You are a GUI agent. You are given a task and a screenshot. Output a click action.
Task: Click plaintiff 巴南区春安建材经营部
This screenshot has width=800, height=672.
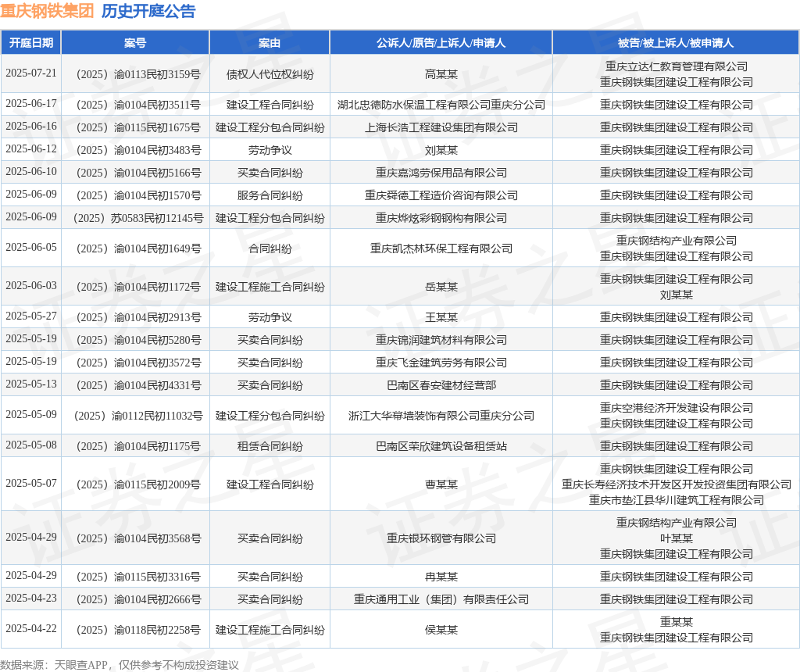[441, 386]
